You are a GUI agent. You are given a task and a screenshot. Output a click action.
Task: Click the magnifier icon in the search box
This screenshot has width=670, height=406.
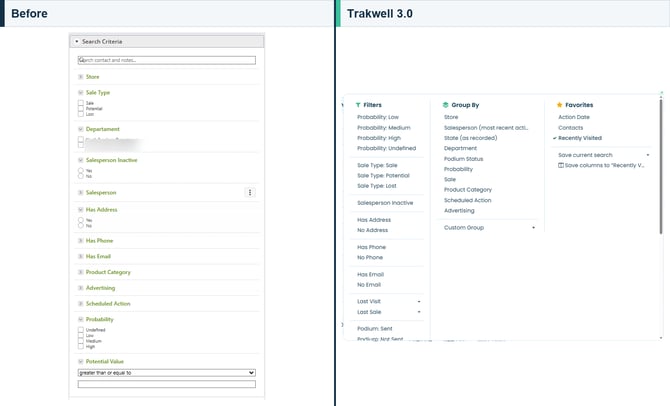coord(81,60)
